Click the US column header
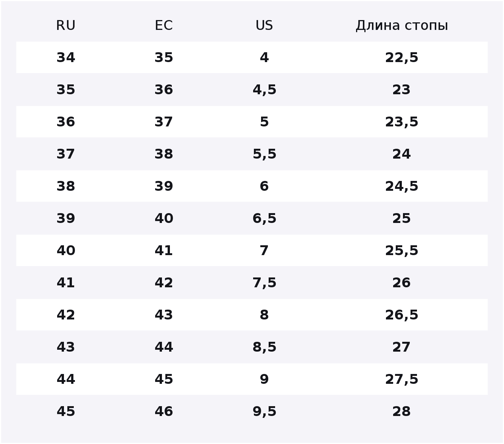The image size is (504, 444). coord(264,26)
